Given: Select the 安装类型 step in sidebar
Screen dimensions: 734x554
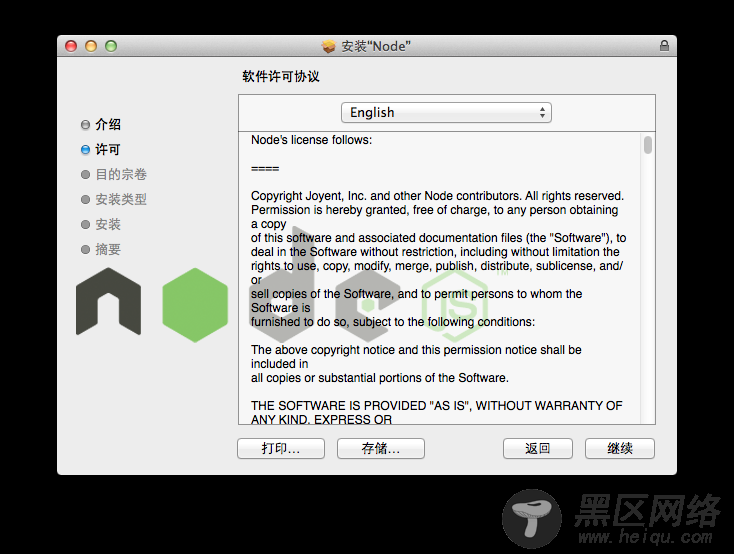Looking at the screenshot, I should coord(114,199).
